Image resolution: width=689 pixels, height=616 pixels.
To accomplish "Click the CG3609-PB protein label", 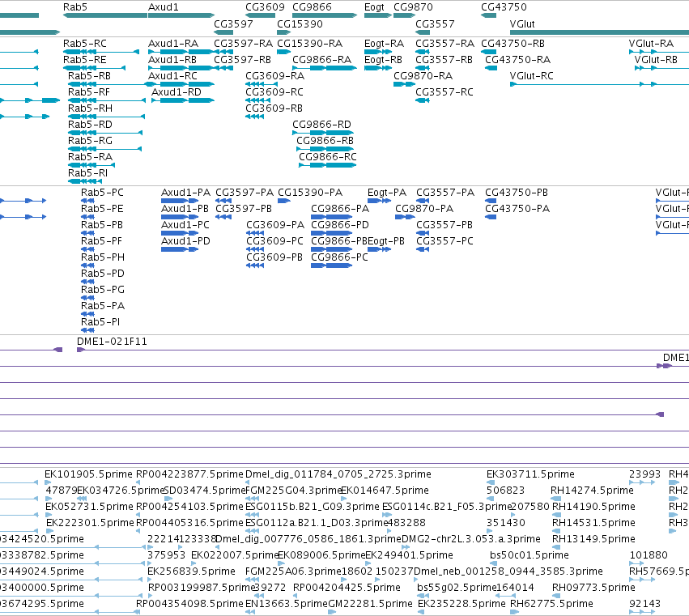I will (x=274, y=257).
